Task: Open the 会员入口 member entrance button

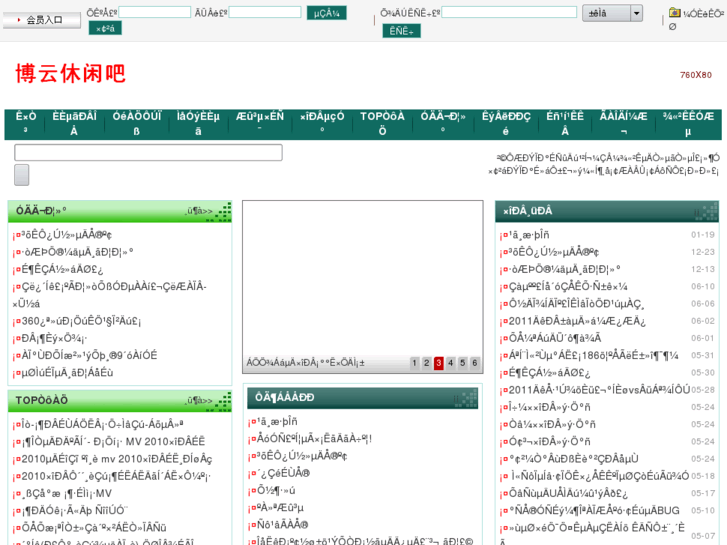Action: click(x=42, y=20)
